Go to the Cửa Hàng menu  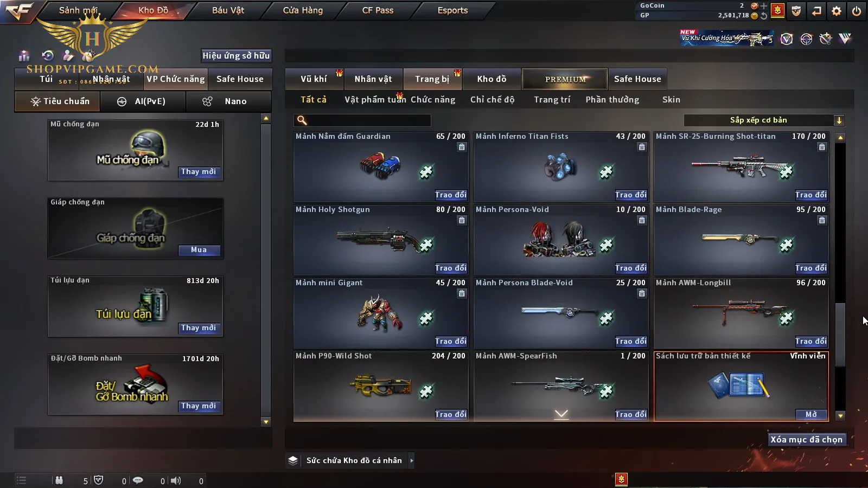(303, 10)
